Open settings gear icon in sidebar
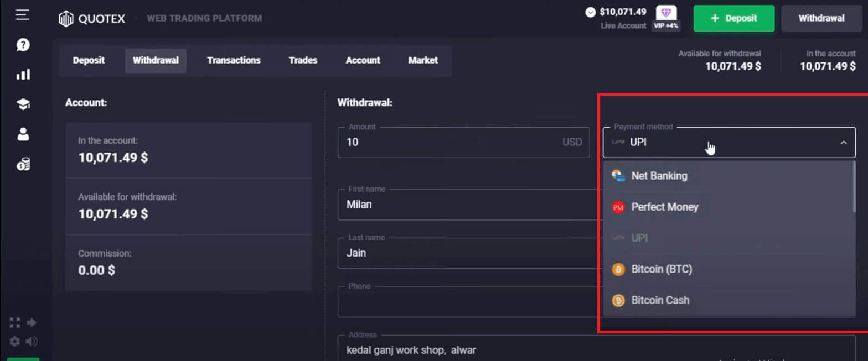868x361 pixels. 15,341
